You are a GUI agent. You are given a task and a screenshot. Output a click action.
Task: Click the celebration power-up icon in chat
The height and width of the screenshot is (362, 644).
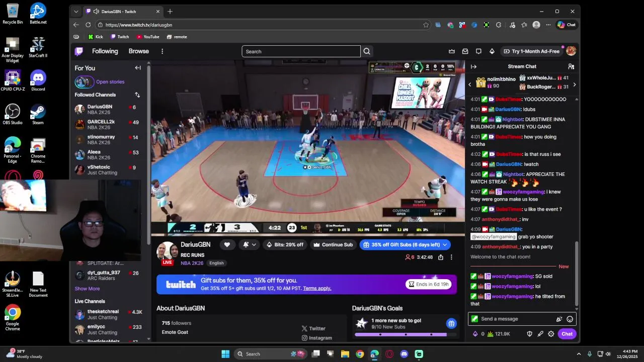point(559,319)
